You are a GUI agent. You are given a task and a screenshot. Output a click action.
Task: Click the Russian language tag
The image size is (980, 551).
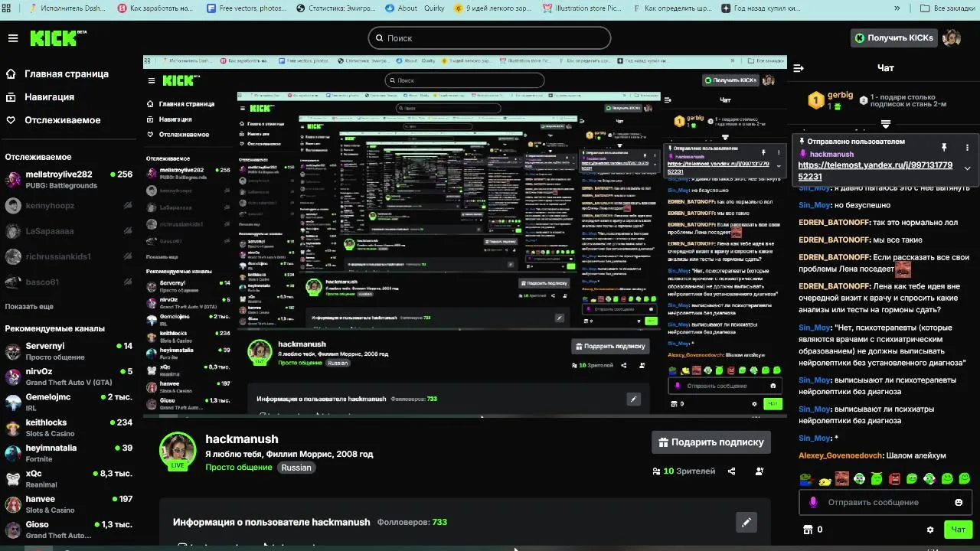click(x=296, y=468)
